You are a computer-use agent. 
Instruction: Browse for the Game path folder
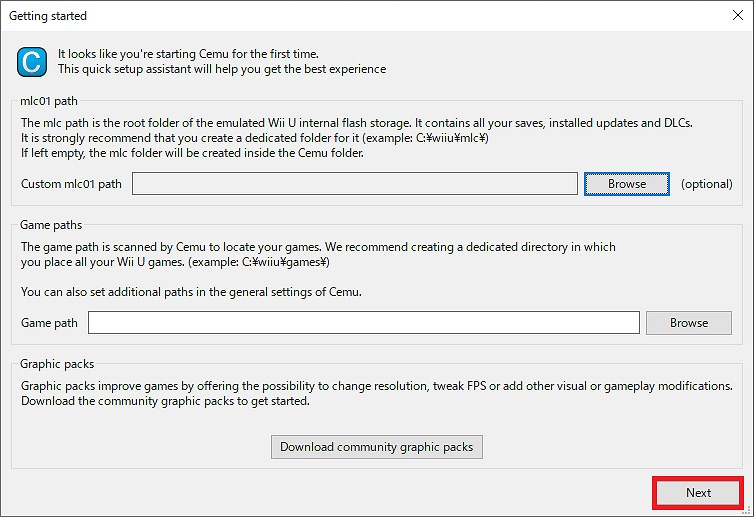688,323
